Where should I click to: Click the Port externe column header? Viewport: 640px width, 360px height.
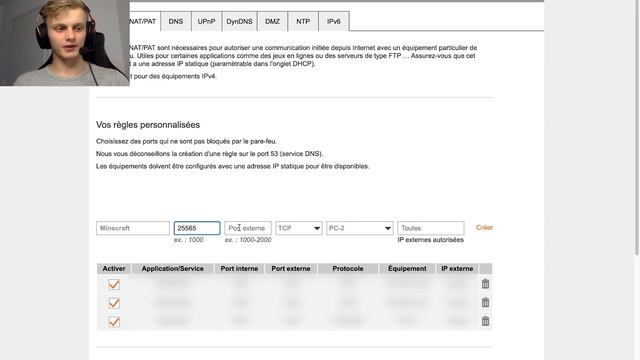tap(291, 269)
